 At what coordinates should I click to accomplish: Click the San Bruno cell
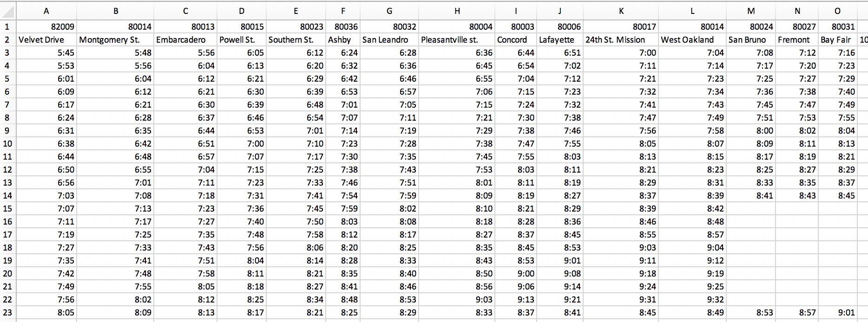(x=751, y=40)
